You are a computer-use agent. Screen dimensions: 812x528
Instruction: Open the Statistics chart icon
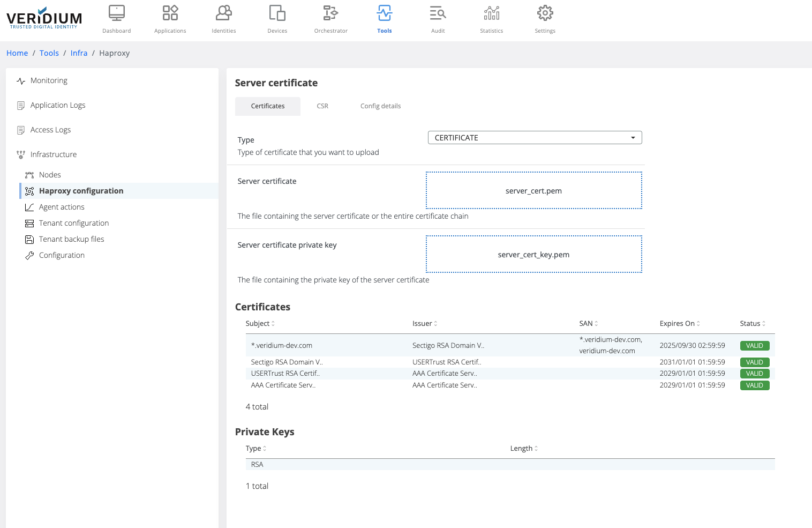pos(491,13)
